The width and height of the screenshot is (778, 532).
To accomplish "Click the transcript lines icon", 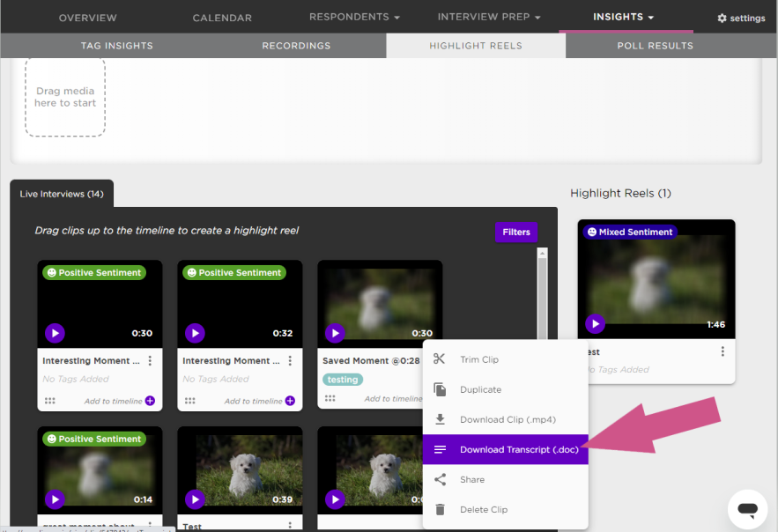I will 440,449.
